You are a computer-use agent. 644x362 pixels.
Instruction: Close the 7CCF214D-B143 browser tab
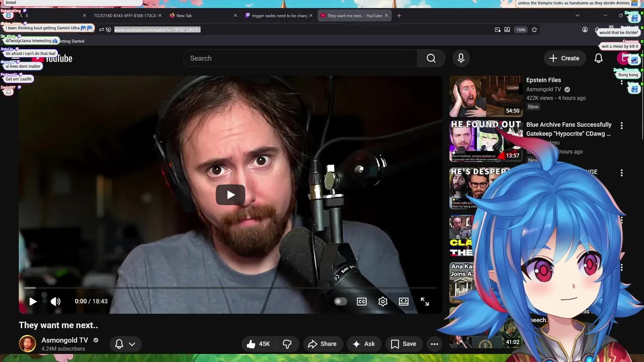pyautogui.click(x=160, y=16)
